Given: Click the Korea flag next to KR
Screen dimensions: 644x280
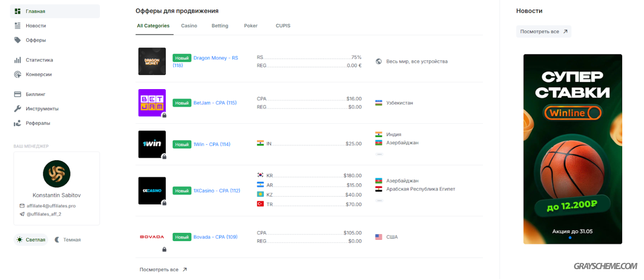Looking at the screenshot, I should (x=260, y=176).
